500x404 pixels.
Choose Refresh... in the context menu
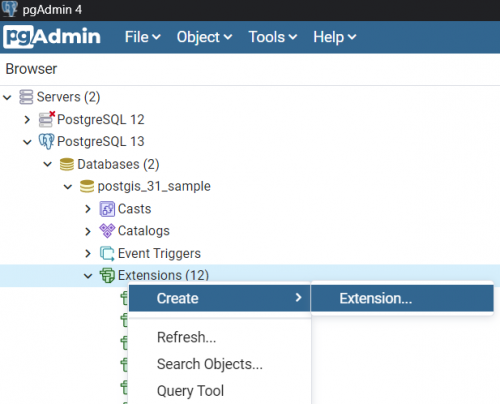tap(219, 337)
